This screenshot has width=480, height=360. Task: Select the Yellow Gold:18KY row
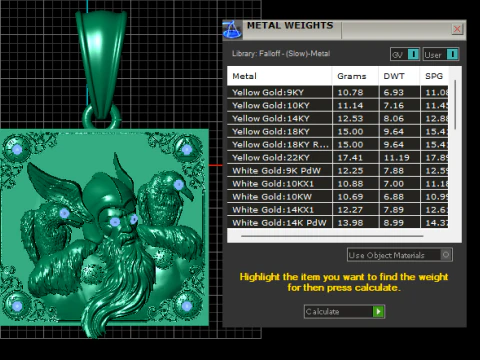pyautogui.click(x=338, y=131)
